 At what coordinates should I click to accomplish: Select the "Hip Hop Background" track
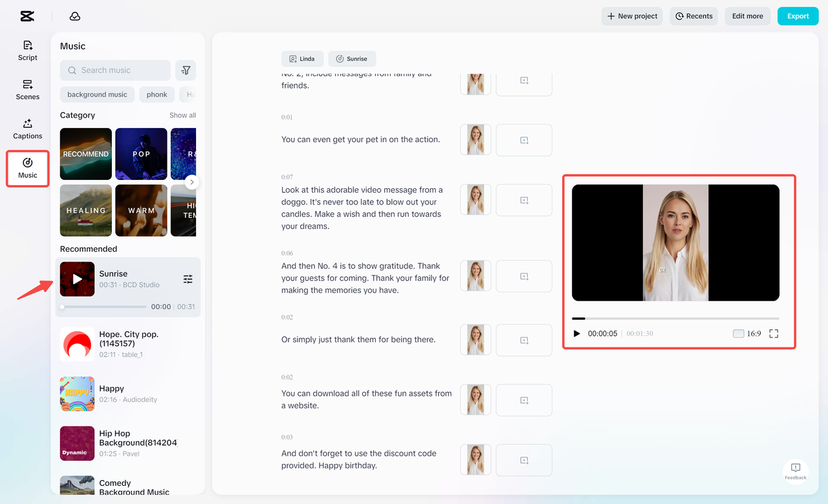click(128, 443)
